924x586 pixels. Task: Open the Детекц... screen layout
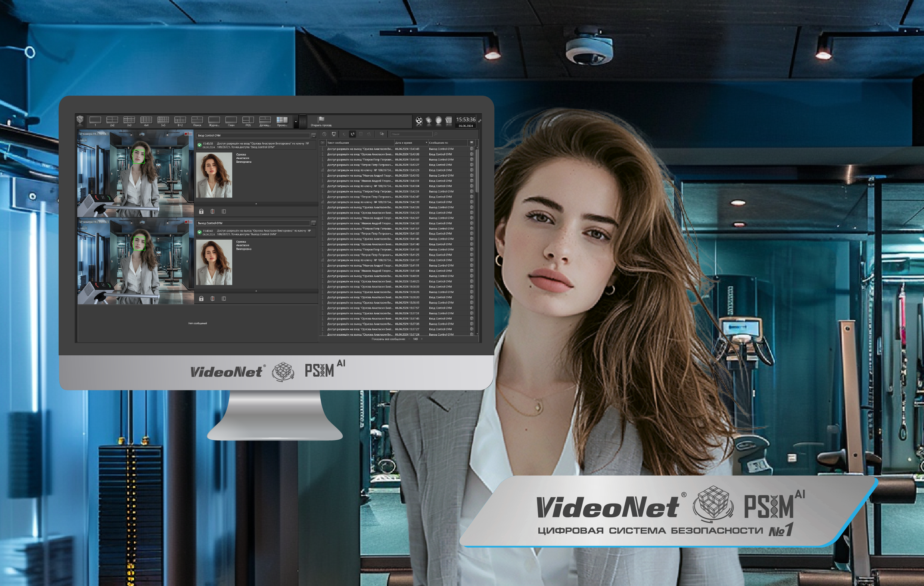click(265, 121)
